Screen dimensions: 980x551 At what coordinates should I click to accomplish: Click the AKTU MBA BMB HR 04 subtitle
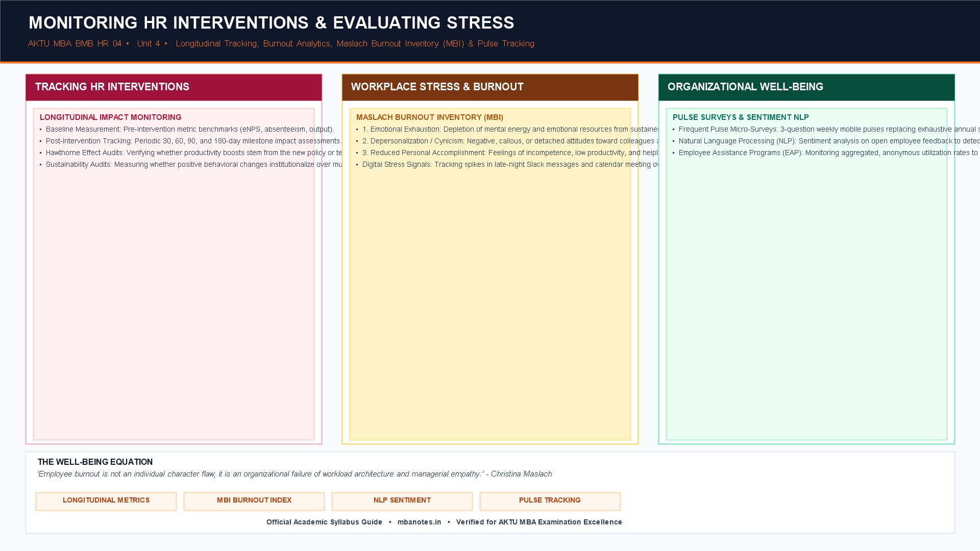point(75,44)
